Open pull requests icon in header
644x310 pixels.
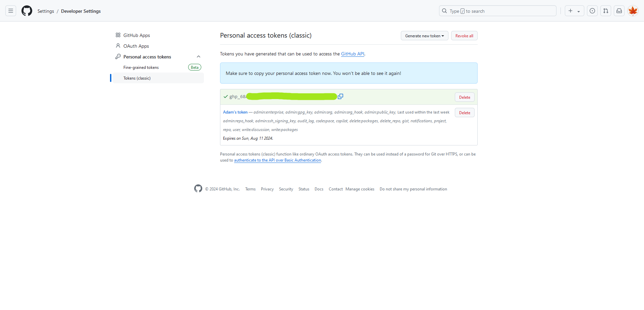click(606, 11)
